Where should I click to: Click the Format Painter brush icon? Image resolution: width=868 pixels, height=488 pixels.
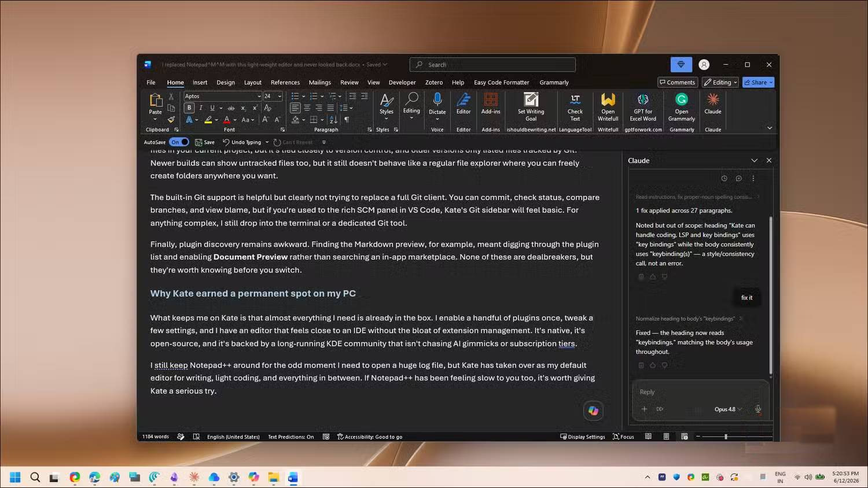[171, 120]
